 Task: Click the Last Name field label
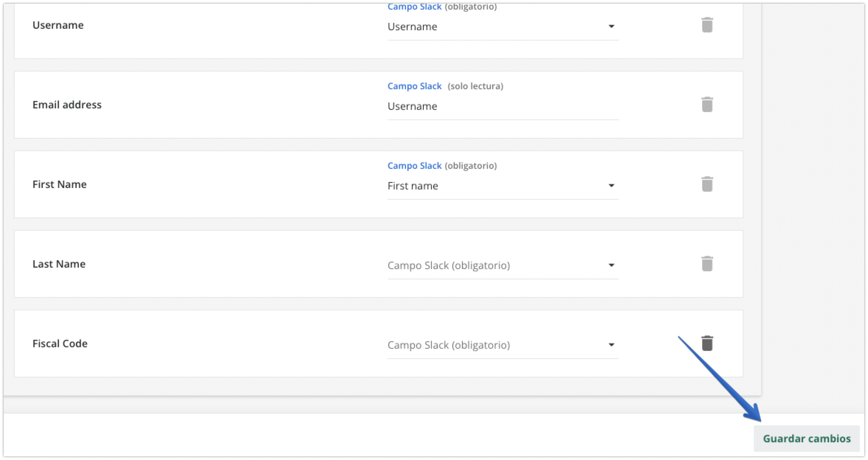pyautogui.click(x=59, y=264)
